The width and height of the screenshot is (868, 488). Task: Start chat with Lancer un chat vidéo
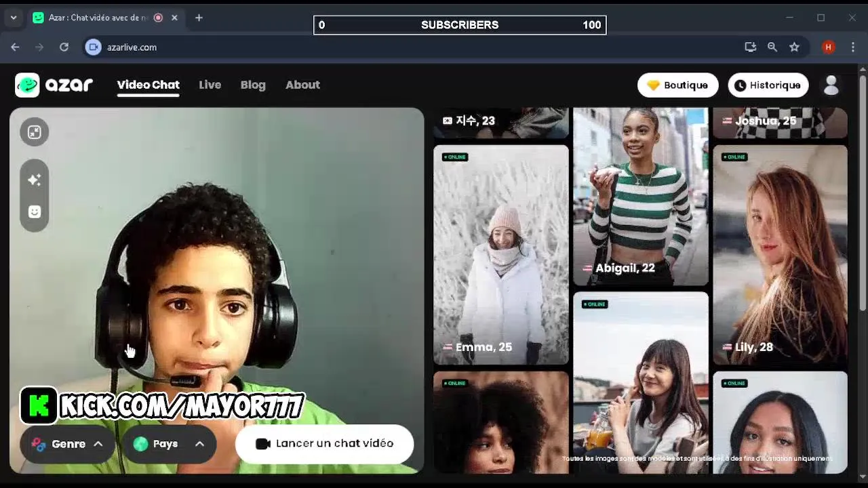pos(324,444)
